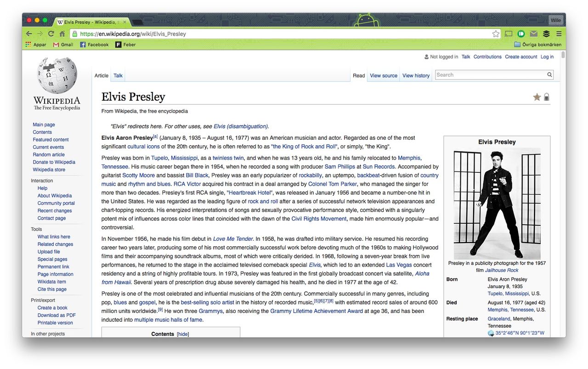Open the Heartbreak Hotel link
The width and height of the screenshot is (588, 369).
click(250, 193)
